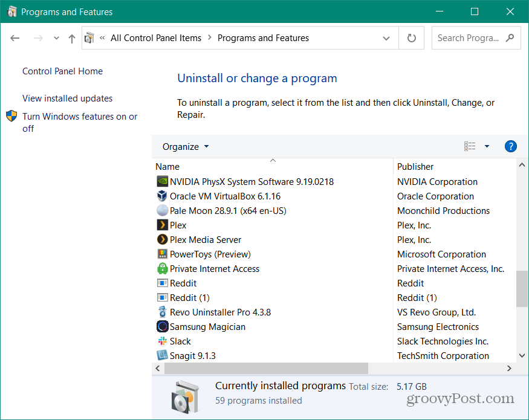Image resolution: width=529 pixels, height=420 pixels.
Task: Click "Moonchild Productions" publisher cell
Action: pyautogui.click(x=443, y=210)
